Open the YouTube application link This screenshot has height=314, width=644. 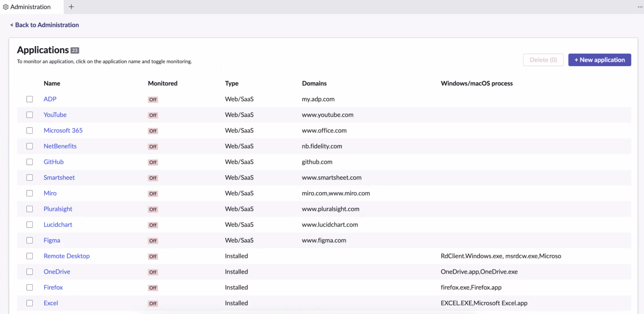point(55,115)
